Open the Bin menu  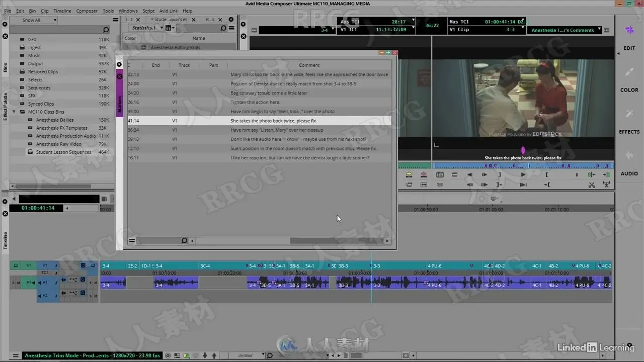[32, 11]
